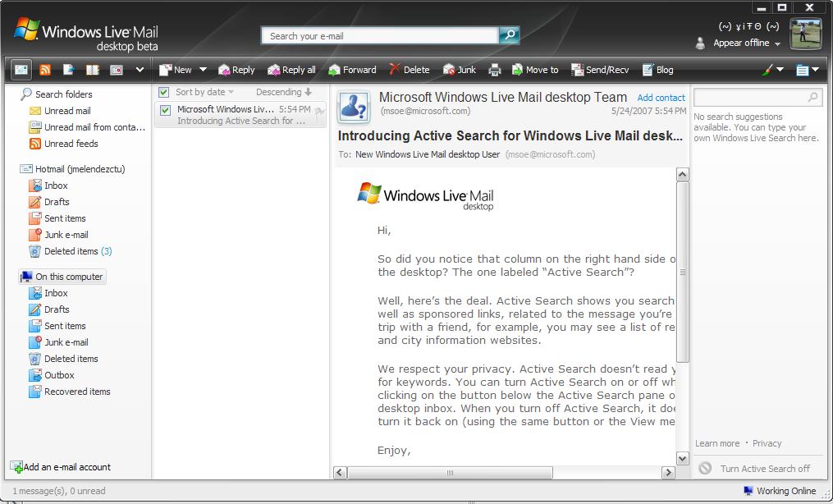Click the message pane scroll up arrow
This screenshot has height=504, width=833.
tap(682, 175)
